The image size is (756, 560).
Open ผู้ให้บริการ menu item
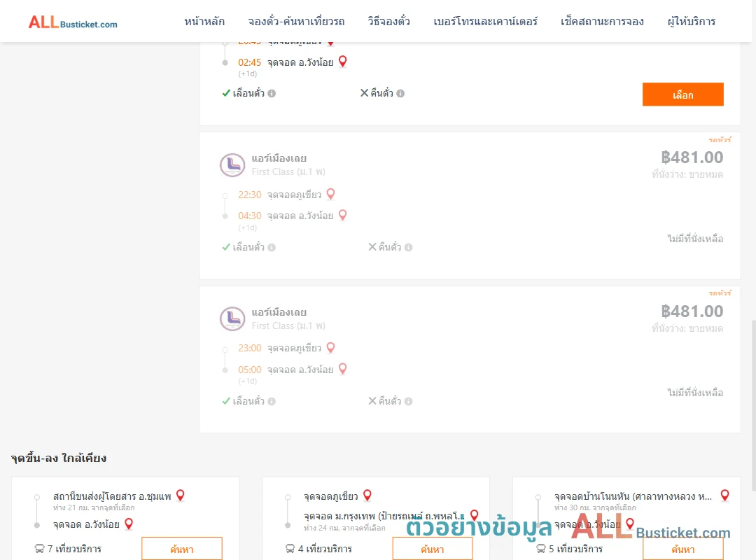(x=692, y=22)
